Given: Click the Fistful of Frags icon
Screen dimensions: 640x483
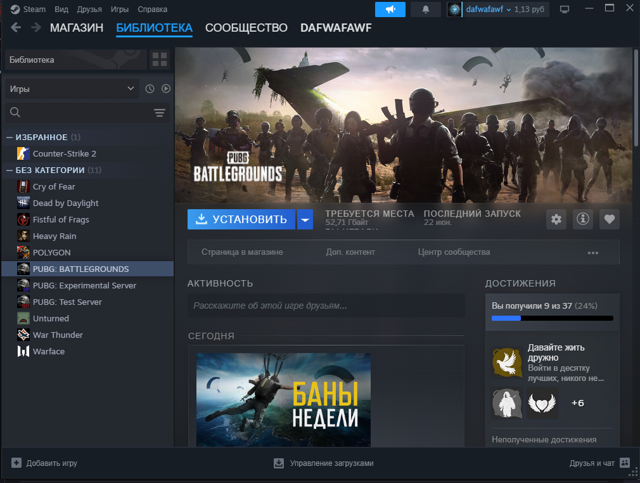Looking at the screenshot, I should (23, 219).
